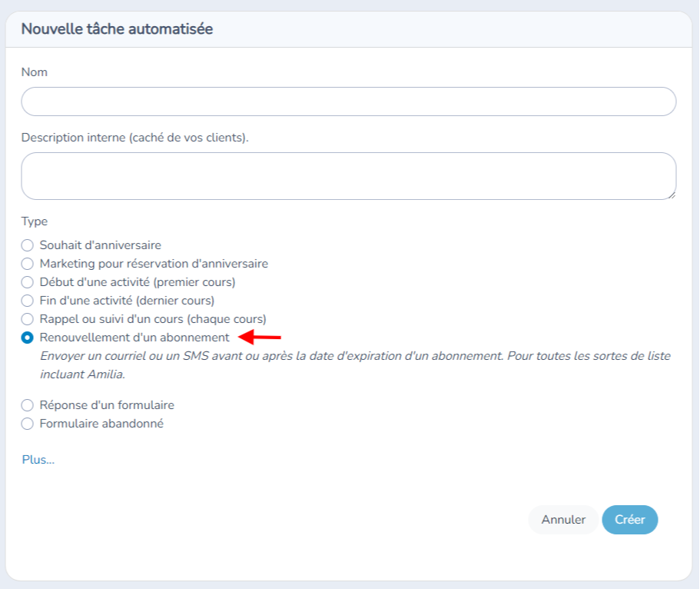The height and width of the screenshot is (589, 700).
Task: Select the Souhait d'anniversaire radio button
Action: (x=27, y=245)
